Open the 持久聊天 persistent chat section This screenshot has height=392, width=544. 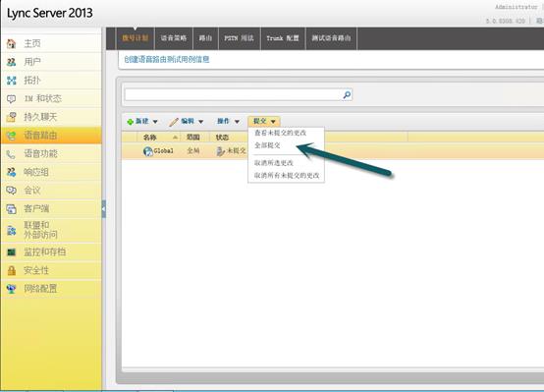(x=51, y=117)
